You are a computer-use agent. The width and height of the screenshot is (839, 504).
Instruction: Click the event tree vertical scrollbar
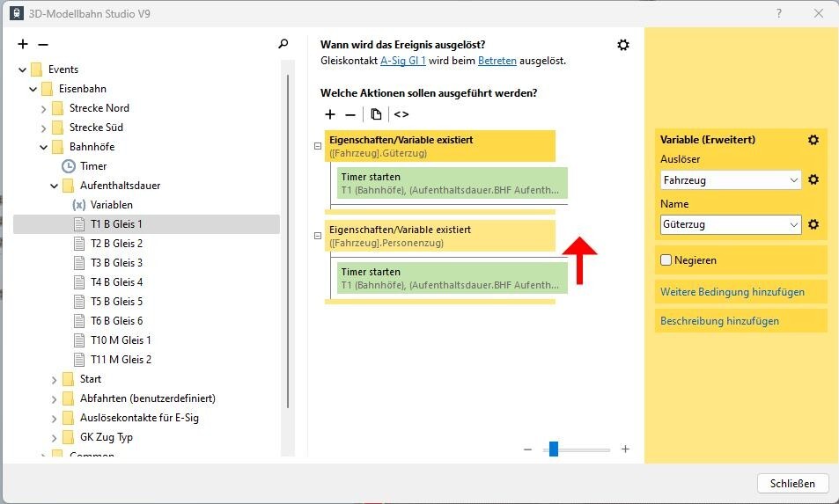[288, 240]
